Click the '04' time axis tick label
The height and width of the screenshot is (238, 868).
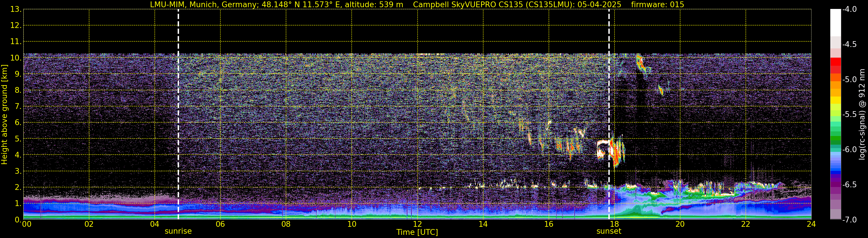click(x=154, y=224)
